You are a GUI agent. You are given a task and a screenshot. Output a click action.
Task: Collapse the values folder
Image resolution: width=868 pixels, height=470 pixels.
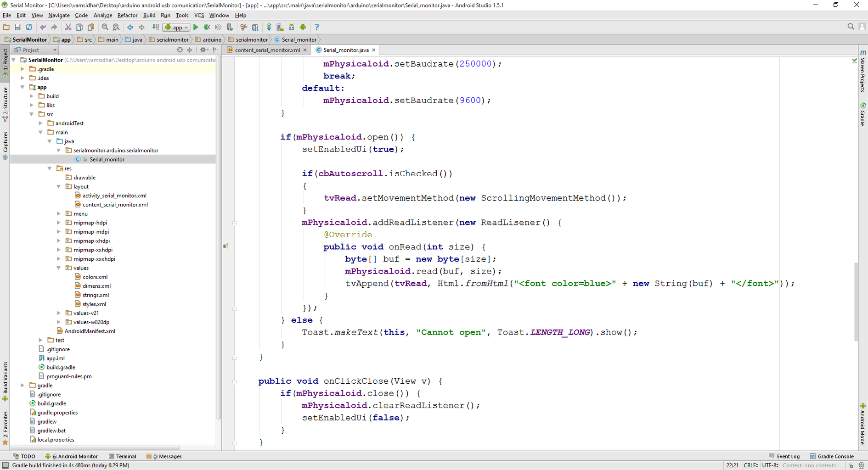58,268
